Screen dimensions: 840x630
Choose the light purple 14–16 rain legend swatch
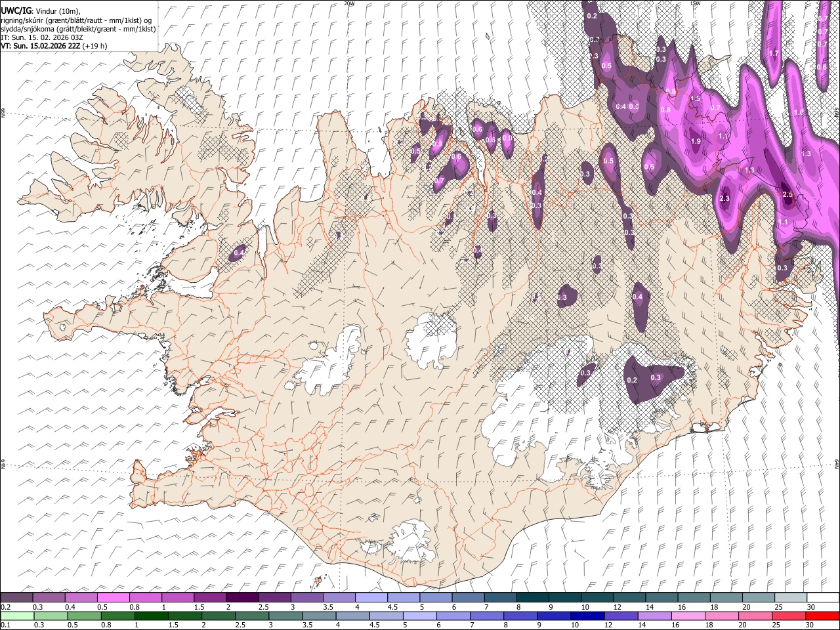coord(654,616)
